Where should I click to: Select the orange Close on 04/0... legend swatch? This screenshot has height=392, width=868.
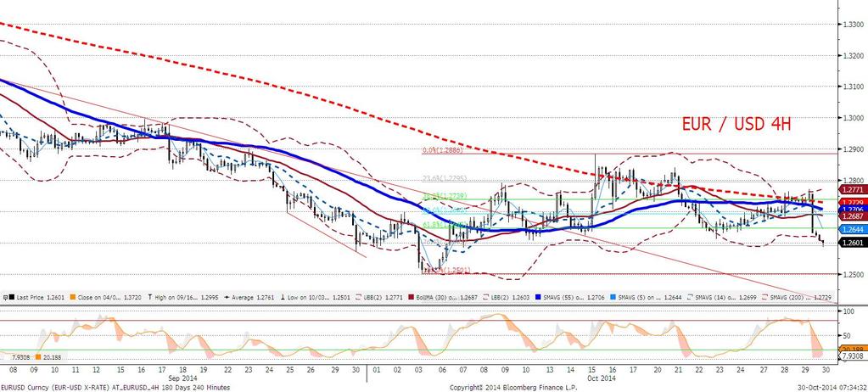coord(73,297)
